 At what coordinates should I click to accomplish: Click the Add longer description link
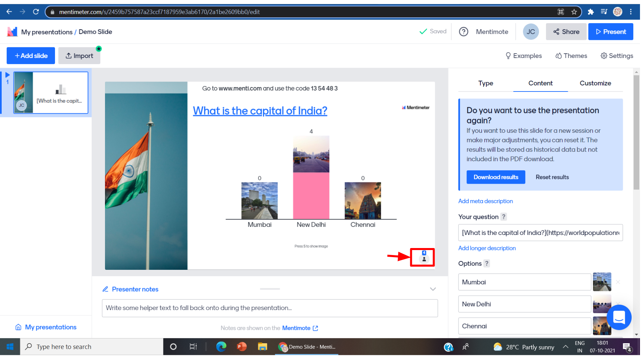pos(487,248)
